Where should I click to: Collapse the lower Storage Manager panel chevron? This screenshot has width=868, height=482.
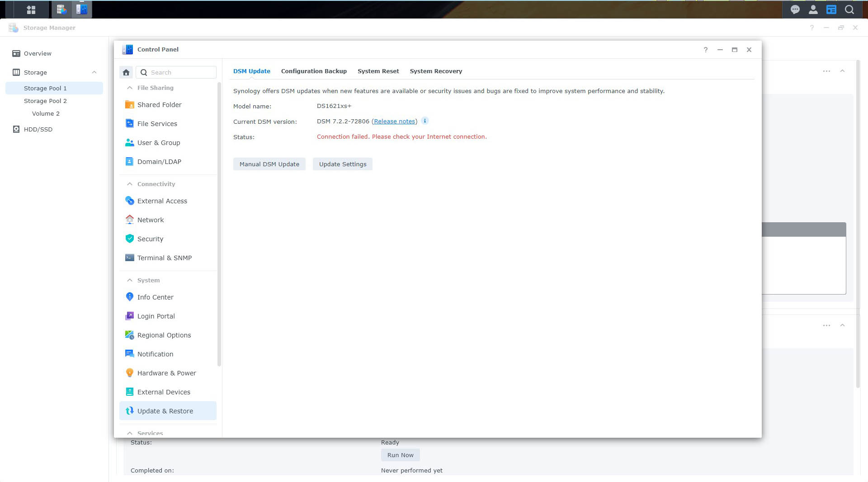842,325
